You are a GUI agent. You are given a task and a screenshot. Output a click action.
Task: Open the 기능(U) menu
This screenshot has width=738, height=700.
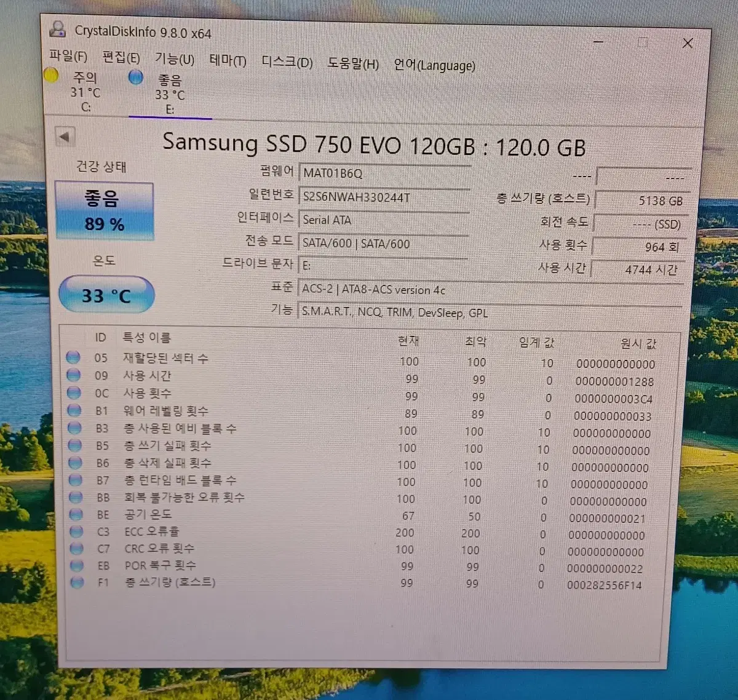coord(174,59)
